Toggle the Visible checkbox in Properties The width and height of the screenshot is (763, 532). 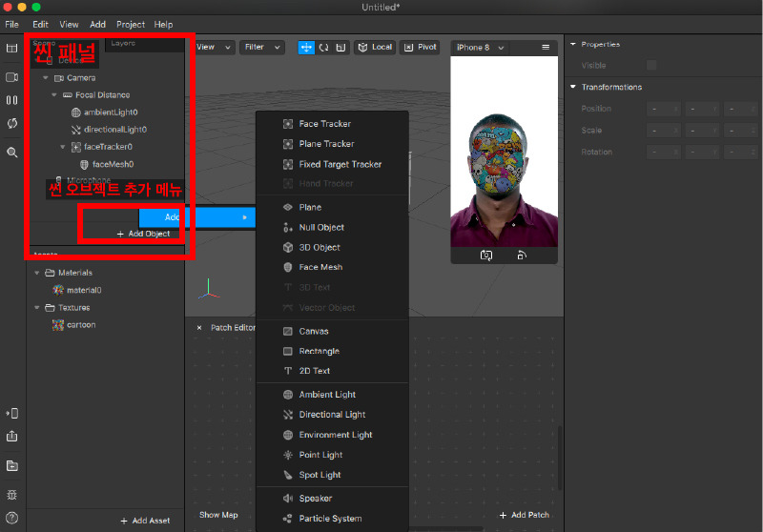click(651, 65)
